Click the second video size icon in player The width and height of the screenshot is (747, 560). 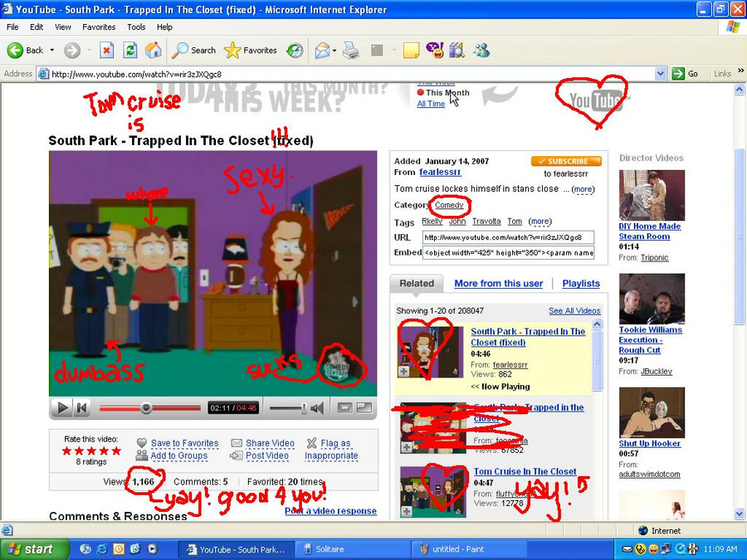click(x=364, y=407)
